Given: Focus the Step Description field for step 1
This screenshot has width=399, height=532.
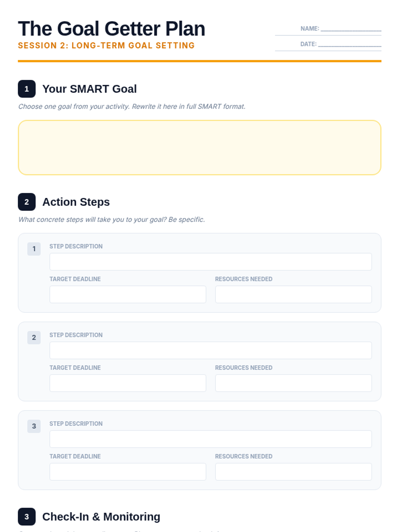Looking at the screenshot, I should pos(210,262).
